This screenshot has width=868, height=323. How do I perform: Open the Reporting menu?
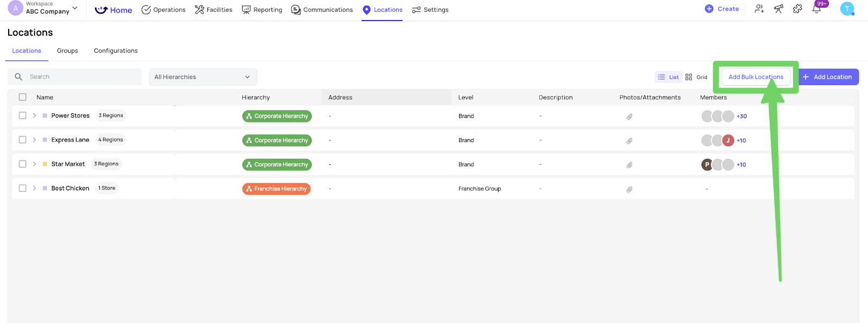[262, 10]
